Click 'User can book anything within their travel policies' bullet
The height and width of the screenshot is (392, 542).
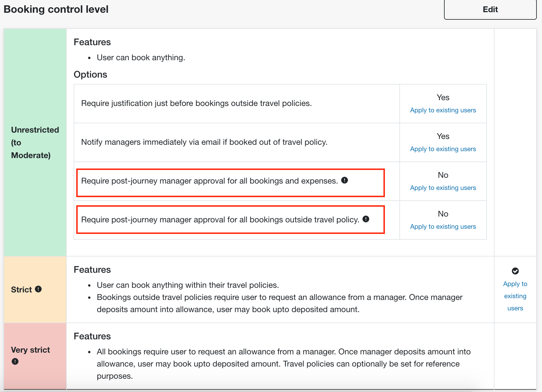coord(188,285)
